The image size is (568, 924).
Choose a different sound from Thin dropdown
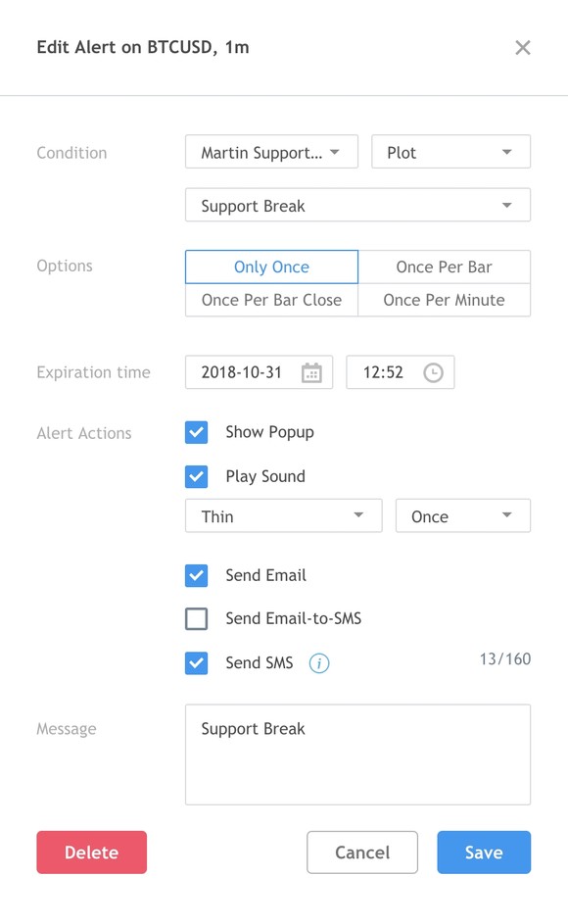coord(283,515)
